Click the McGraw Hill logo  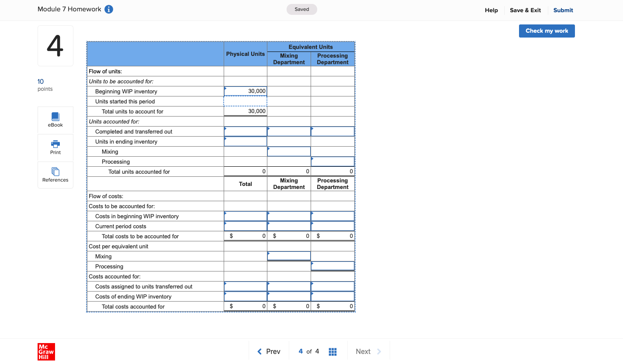point(46,352)
